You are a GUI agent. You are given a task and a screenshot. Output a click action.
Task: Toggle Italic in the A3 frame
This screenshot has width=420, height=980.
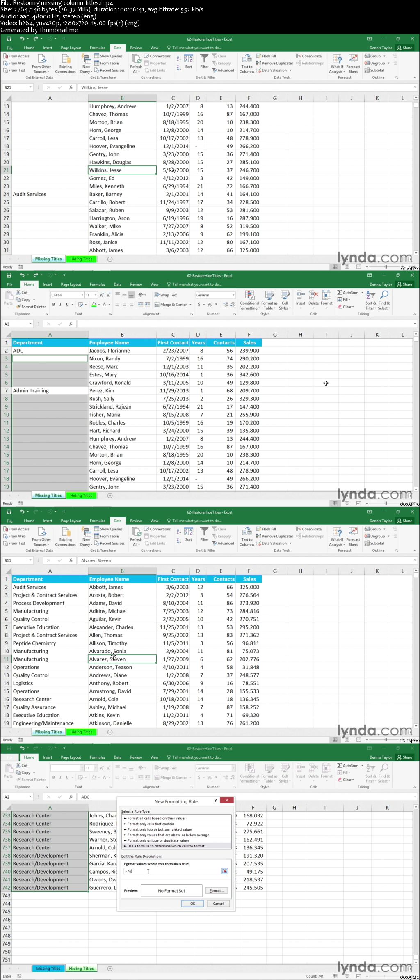point(60,305)
